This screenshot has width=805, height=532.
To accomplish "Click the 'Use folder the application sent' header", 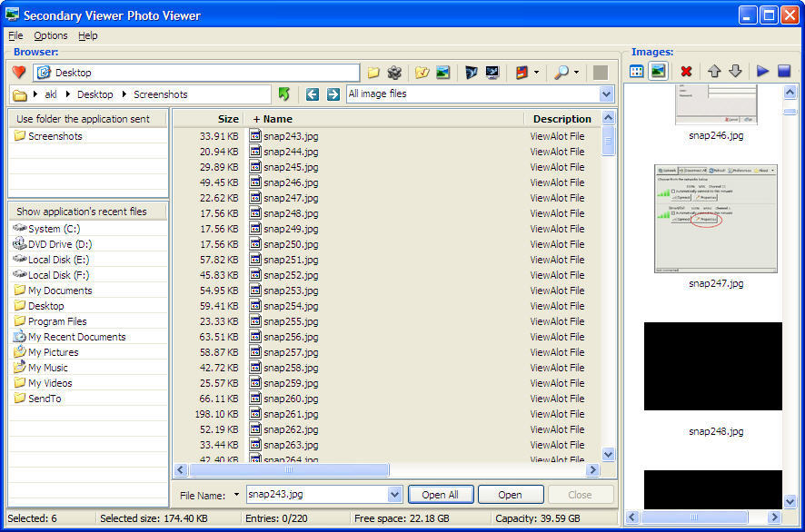I will (x=88, y=119).
